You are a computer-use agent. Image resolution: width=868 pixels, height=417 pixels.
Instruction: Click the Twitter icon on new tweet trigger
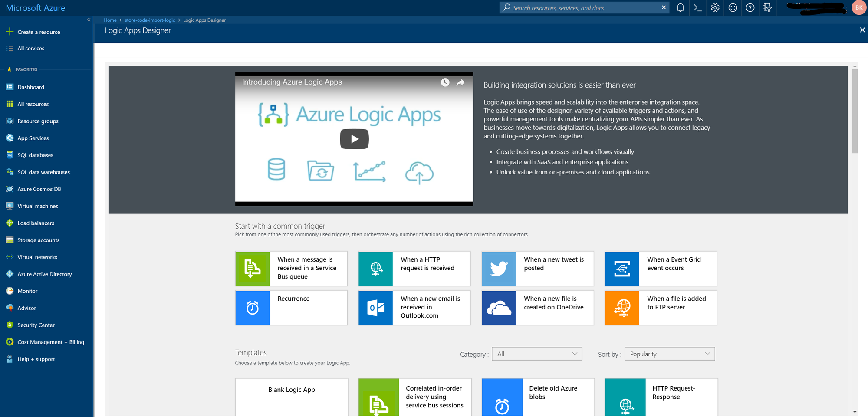[498, 268]
